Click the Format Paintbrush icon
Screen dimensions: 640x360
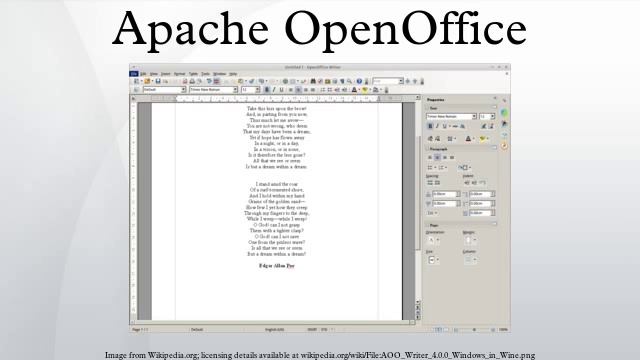click(x=252, y=81)
